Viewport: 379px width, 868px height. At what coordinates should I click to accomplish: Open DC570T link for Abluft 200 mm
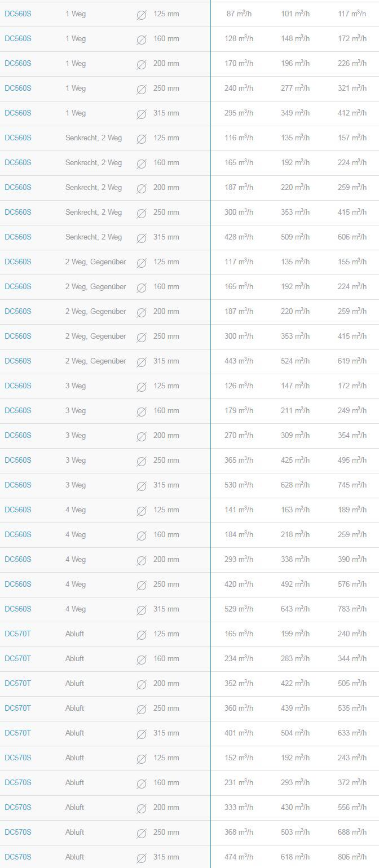coord(18,683)
